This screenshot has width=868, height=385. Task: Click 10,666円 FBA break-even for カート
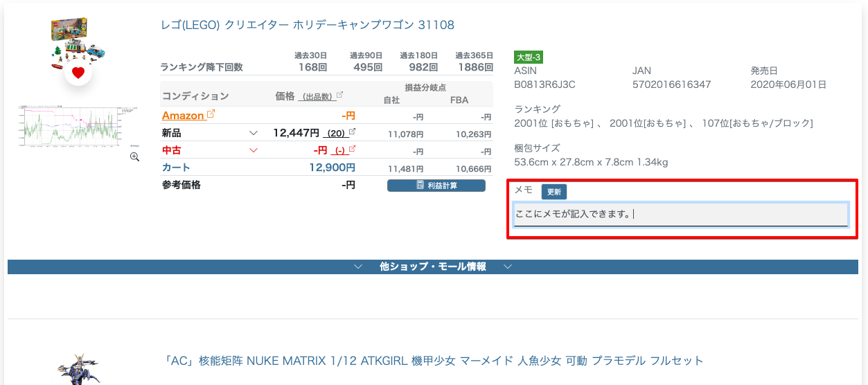[x=473, y=168]
